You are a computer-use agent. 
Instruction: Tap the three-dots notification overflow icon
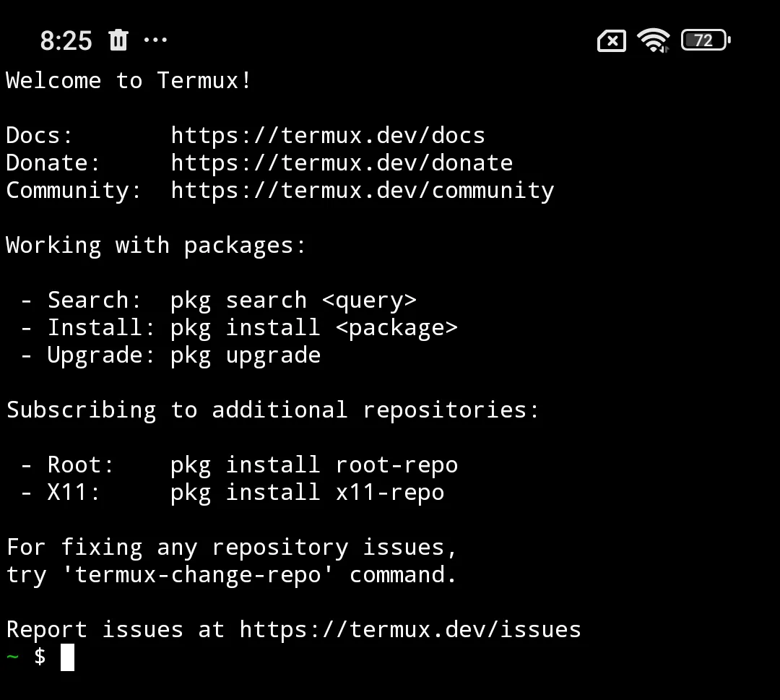pos(155,40)
